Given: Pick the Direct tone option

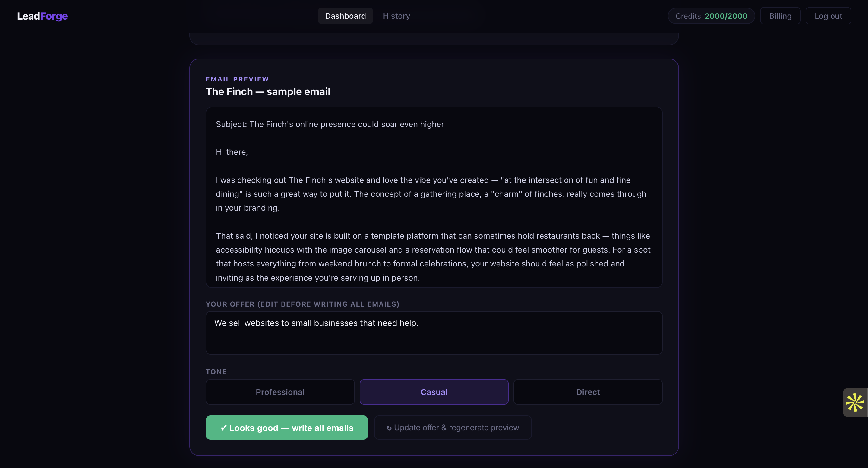Looking at the screenshot, I should pos(588,392).
